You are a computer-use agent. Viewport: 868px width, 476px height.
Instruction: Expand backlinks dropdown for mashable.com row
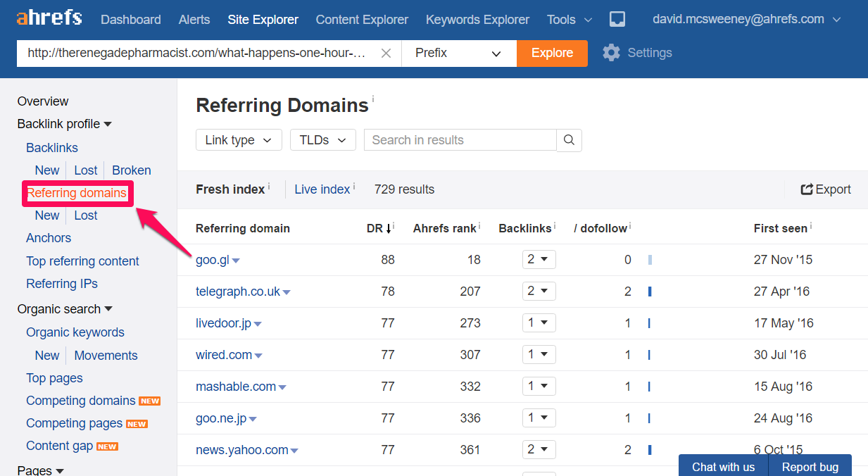pyautogui.click(x=539, y=386)
